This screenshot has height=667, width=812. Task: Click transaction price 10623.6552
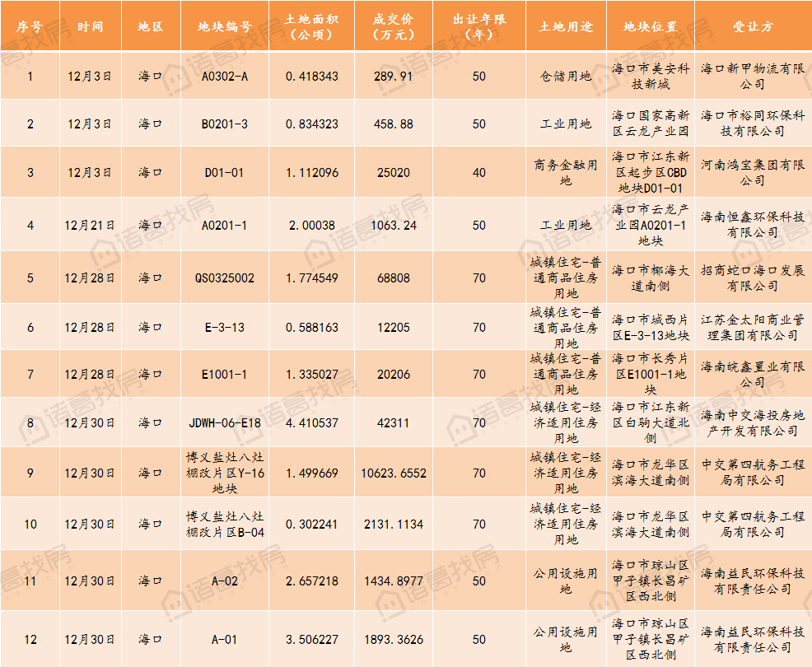point(394,473)
